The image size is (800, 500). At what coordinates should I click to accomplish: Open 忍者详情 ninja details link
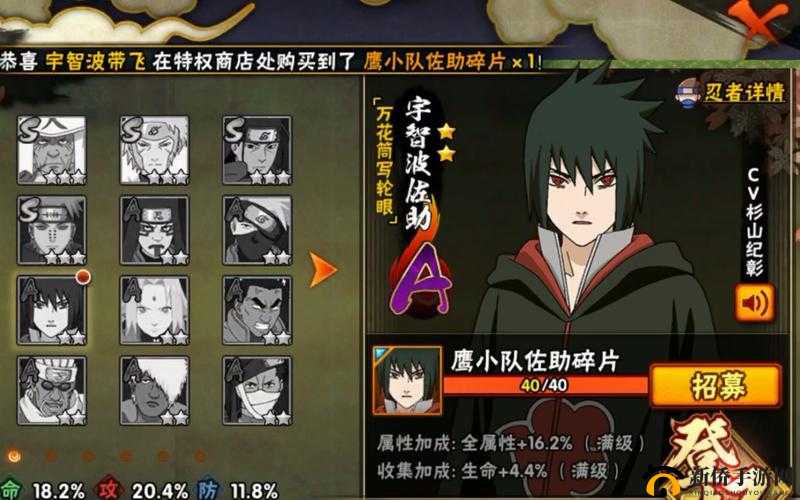coord(744,93)
